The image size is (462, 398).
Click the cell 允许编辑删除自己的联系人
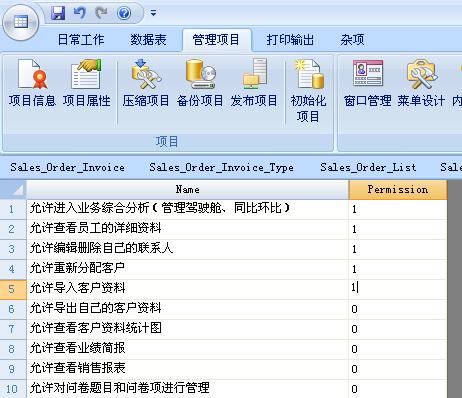(x=188, y=249)
